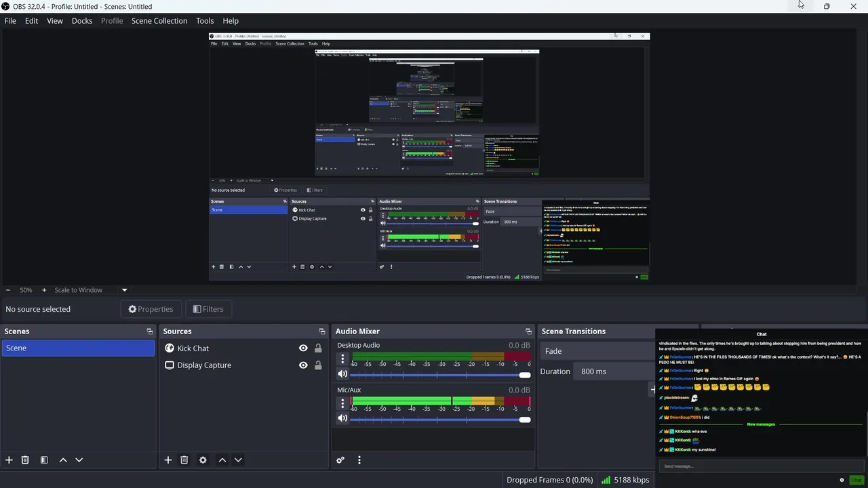Click the 5188 kbps bitrate status
The image size is (868, 488).
pos(631,480)
